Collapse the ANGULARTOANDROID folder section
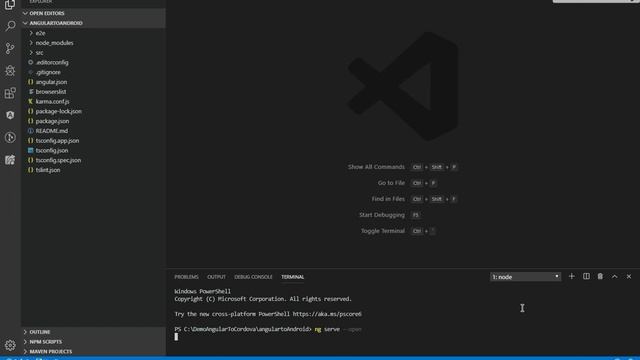 93,23
